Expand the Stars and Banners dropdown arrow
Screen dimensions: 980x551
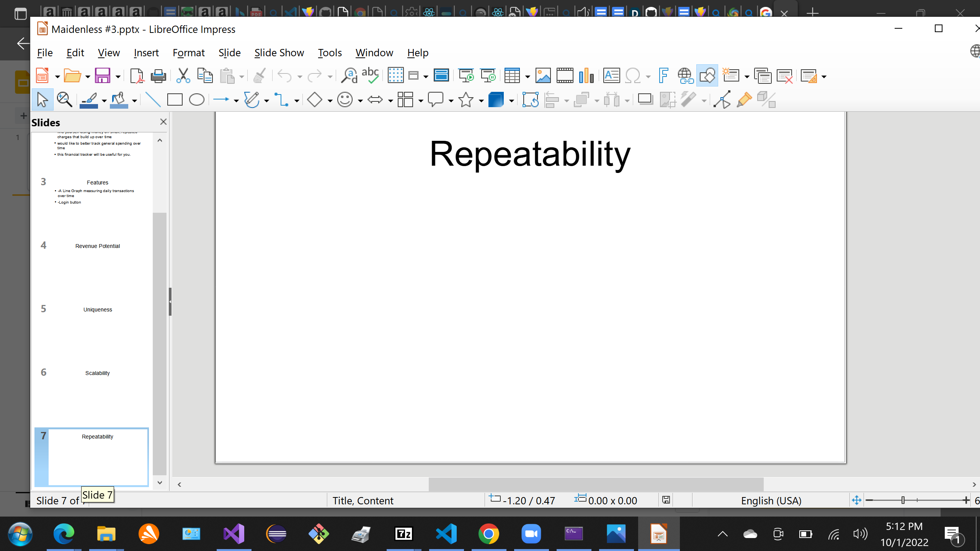pos(481,101)
